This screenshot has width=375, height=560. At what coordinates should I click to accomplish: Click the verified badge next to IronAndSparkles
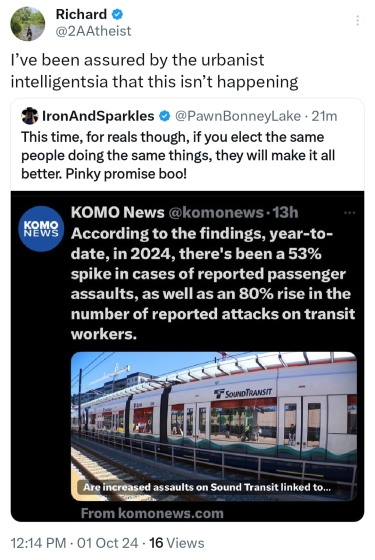pos(164,116)
